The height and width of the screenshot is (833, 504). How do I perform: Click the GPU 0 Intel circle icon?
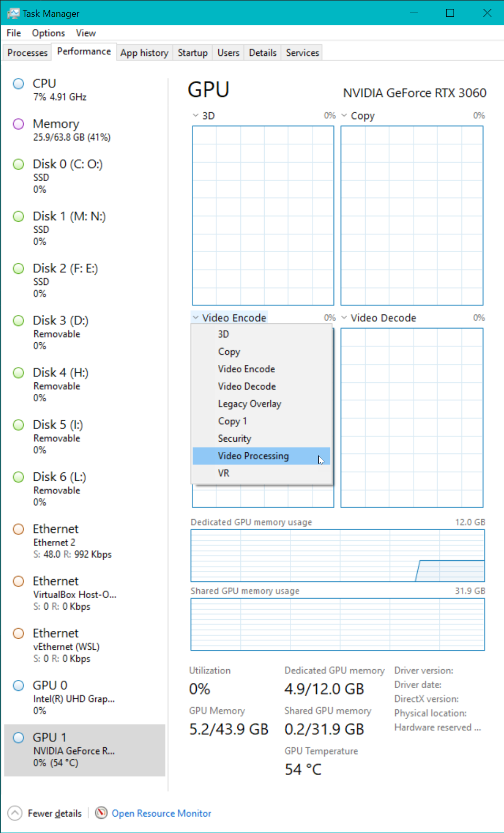pos(18,686)
